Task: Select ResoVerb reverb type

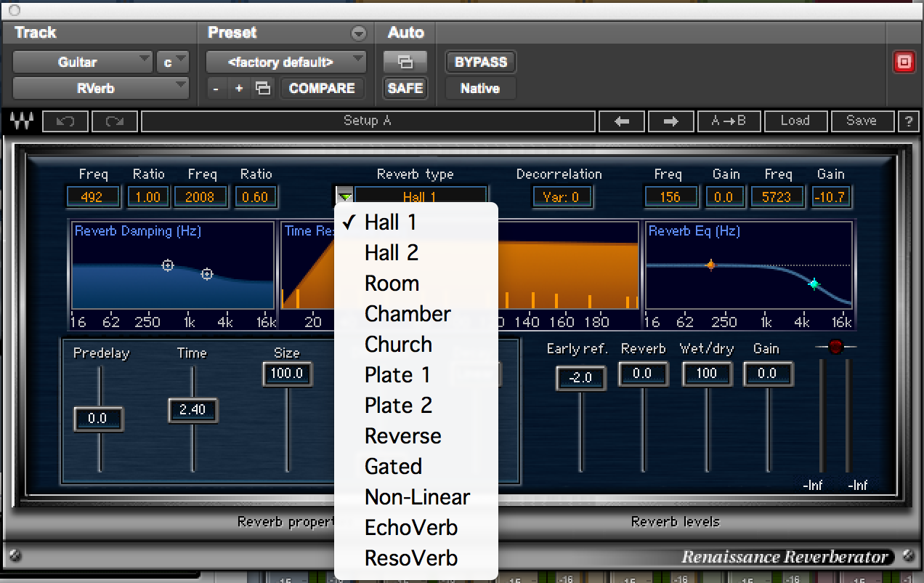Action: point(416,558)
